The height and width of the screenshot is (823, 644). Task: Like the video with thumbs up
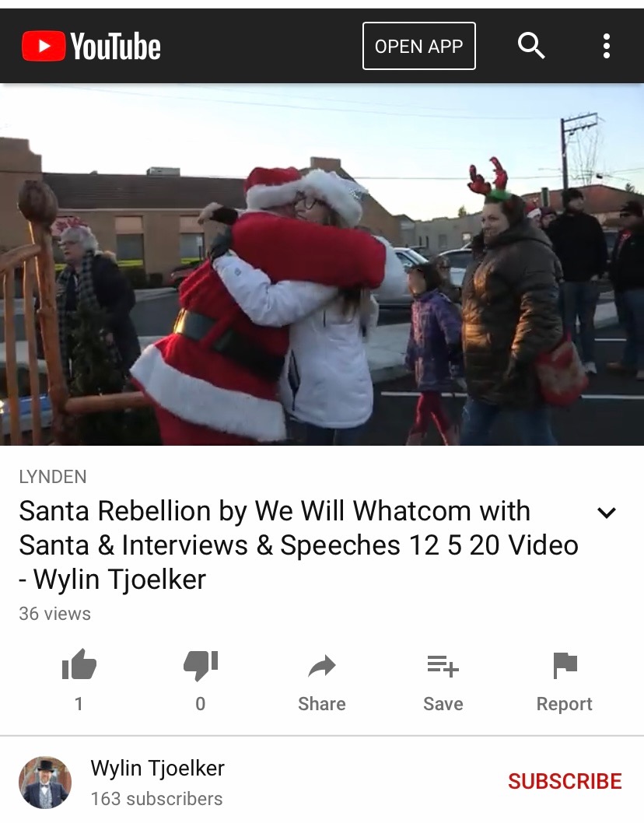(x=79, y=665)
